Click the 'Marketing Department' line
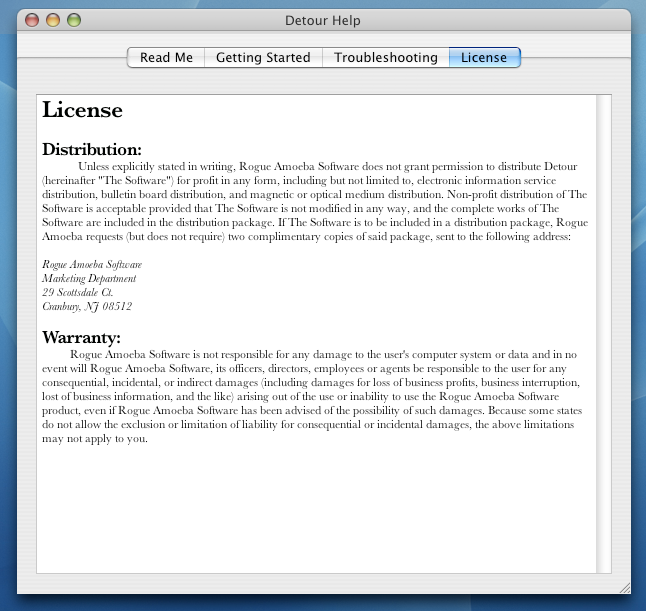The height and width of the screenshot is (611, 646). tap(89, 279)
